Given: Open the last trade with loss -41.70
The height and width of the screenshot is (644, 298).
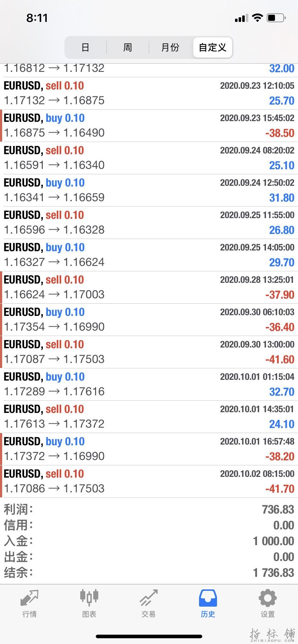Looking at the screenshot, I should [149, 482].
